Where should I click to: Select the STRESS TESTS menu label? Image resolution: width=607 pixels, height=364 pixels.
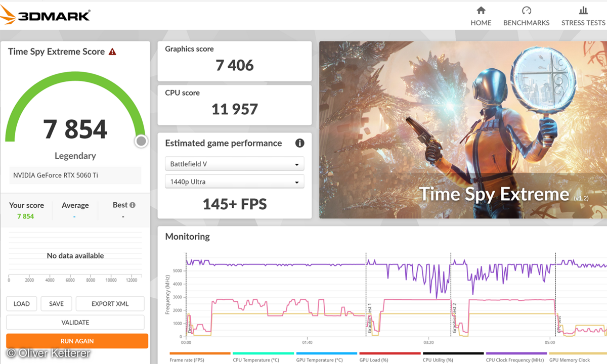point(583,23)
